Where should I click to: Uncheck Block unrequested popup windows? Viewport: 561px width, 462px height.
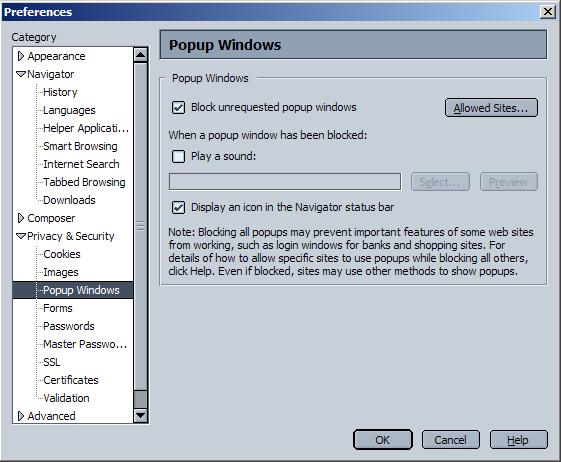tap(178, 107)
